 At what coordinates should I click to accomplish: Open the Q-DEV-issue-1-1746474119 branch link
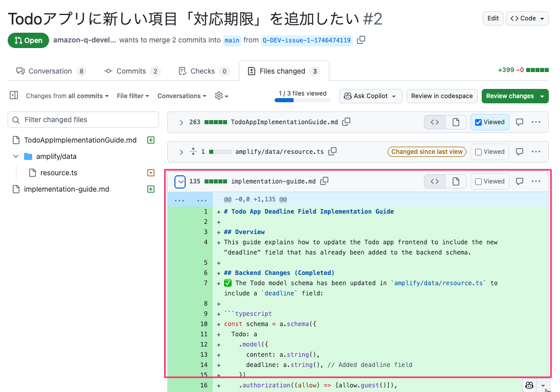pos(306,40)
